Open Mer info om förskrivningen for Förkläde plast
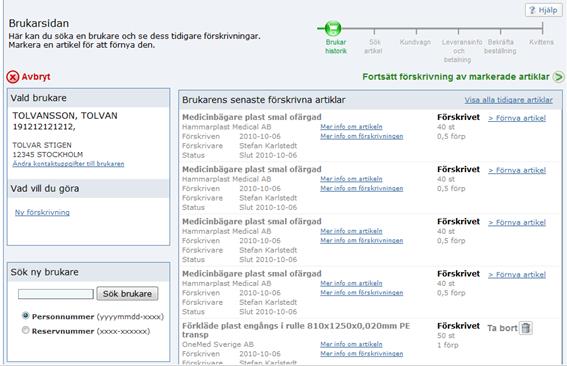 362,354
